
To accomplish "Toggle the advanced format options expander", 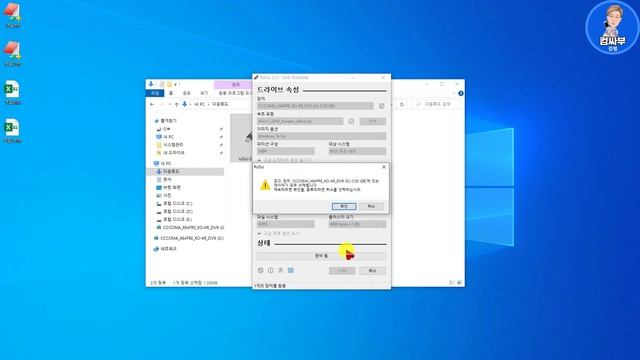I will click(278, 233).
